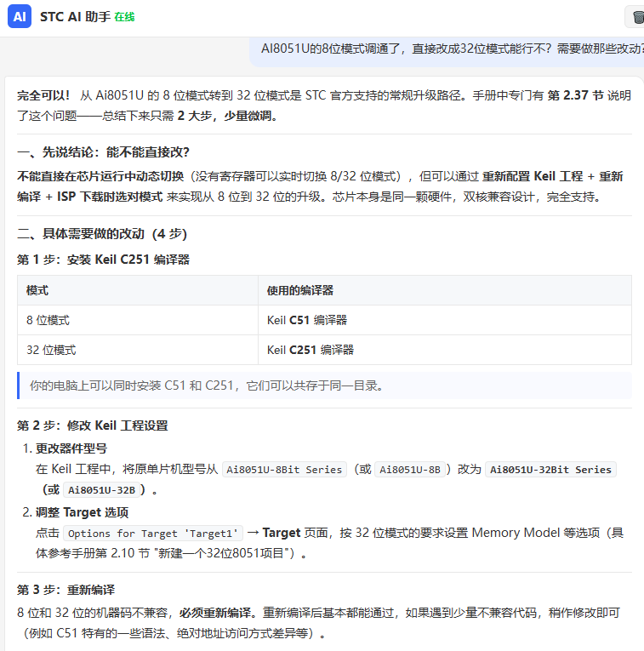This screenshot has height=651, width=644.
Task: Click the 模式 table header cell
Action: pos(138,291)
